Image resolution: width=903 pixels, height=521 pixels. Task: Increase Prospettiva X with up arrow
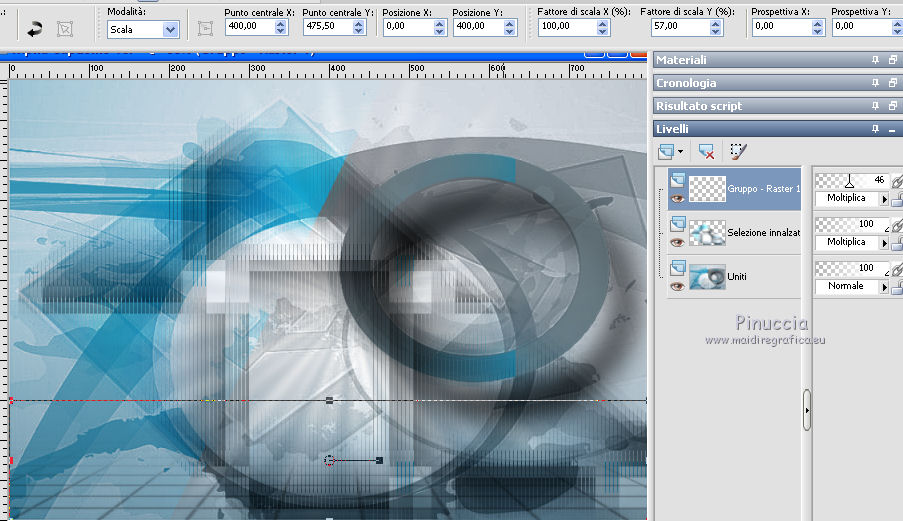click(818, 24)
